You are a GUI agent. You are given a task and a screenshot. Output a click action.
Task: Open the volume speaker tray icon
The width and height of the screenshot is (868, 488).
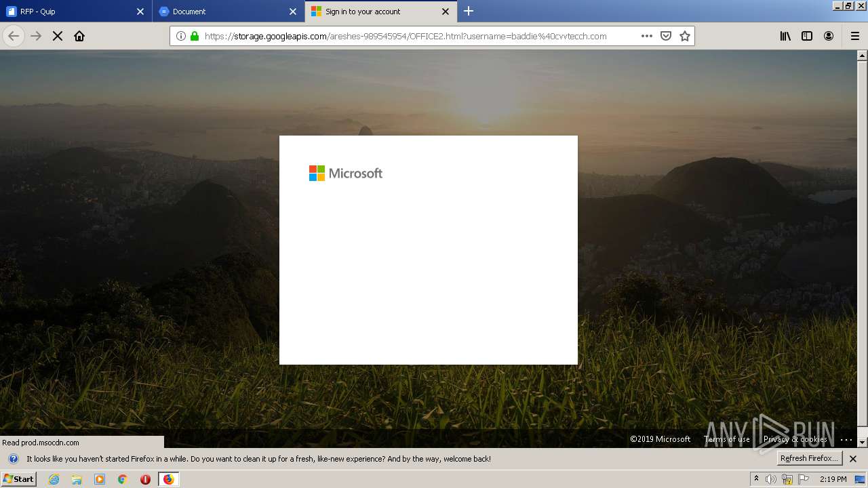tap(771, 479)
